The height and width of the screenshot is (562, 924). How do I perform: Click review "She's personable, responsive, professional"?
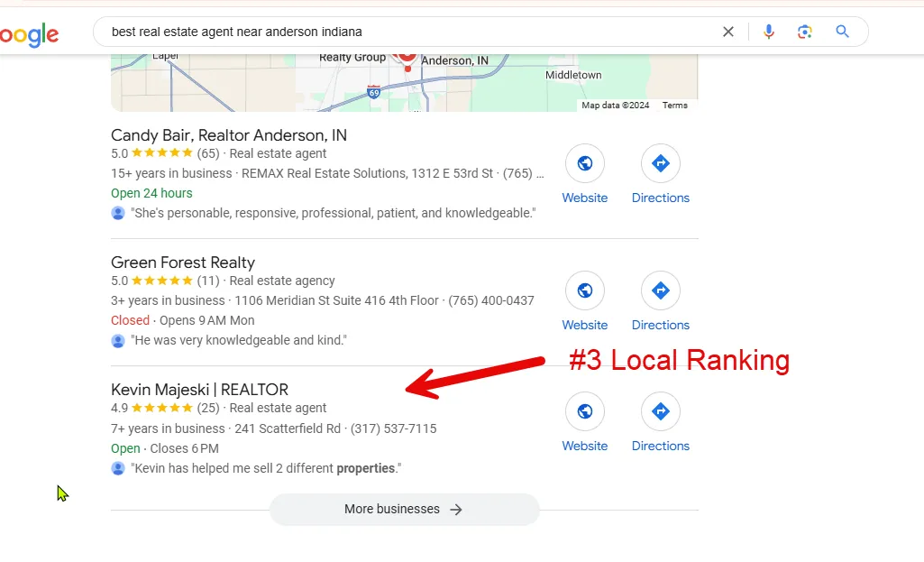(334, 213)
